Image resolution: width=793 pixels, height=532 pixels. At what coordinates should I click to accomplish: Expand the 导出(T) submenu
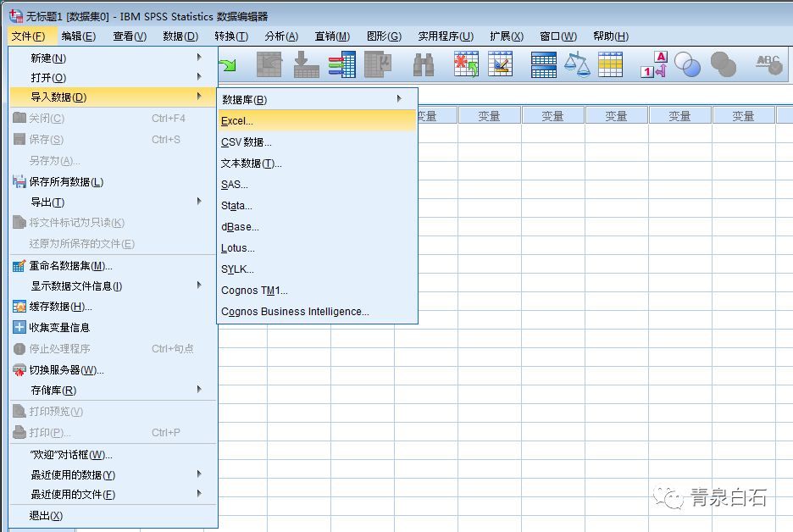click(x=114, y=202)
